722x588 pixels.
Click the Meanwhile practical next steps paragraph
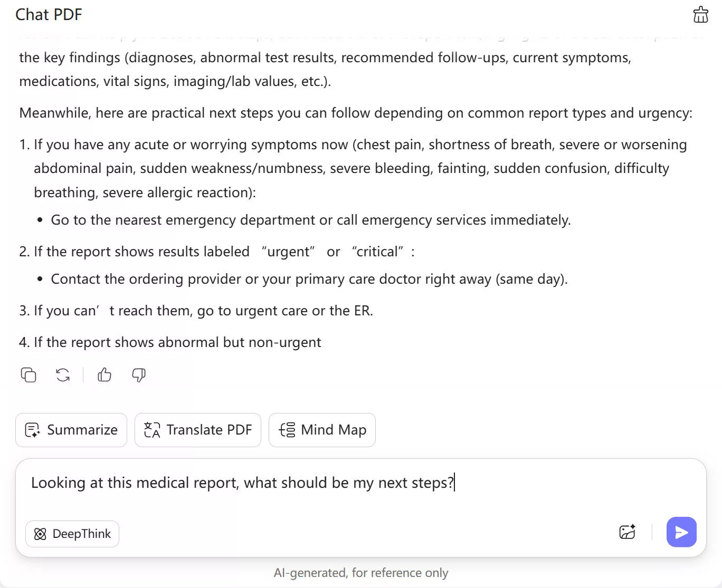tap(355, 113)
